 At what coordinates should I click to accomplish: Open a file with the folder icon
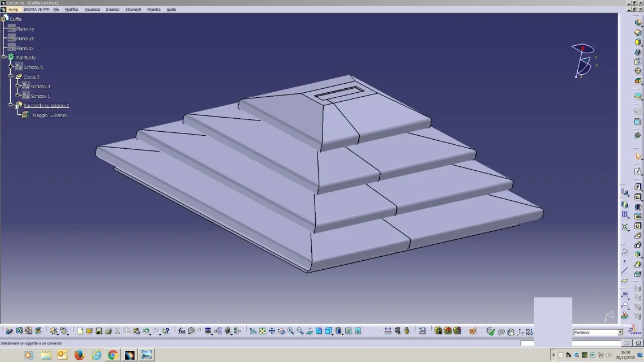click(x=89, y=331)
